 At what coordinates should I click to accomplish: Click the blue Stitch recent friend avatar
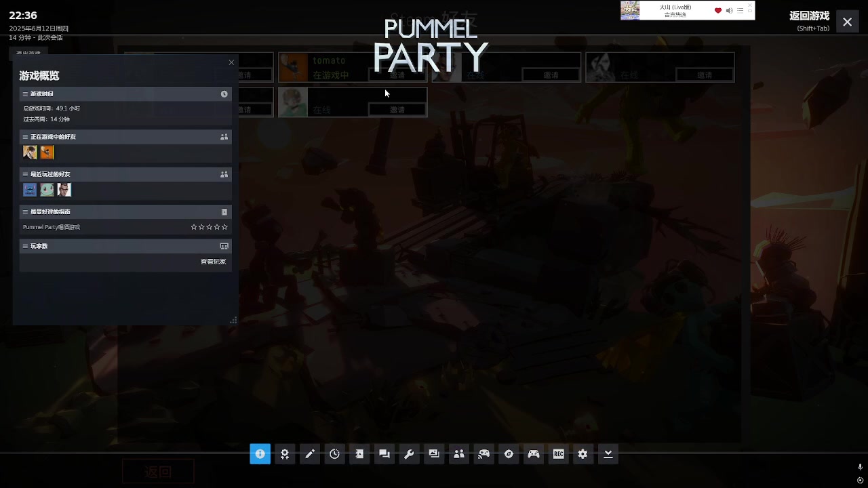30,190
